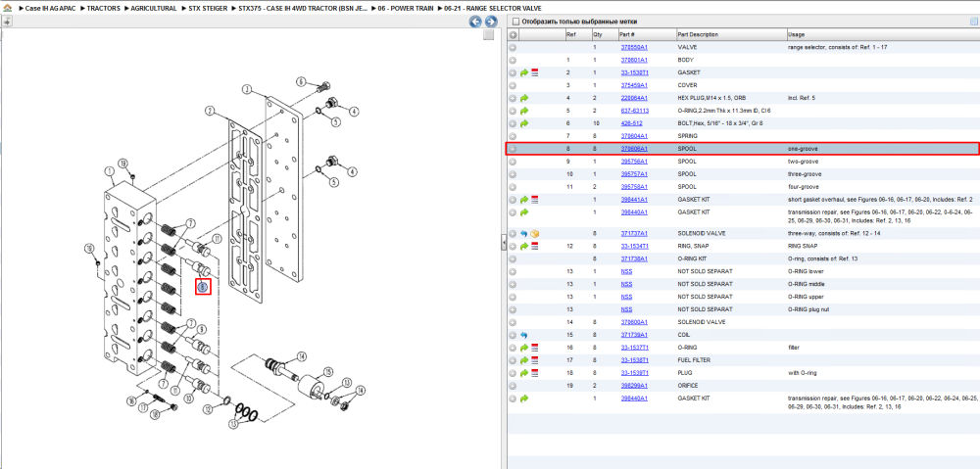This screenshot has height=469, width=980.
Task: Click the diagram tool icon above drawing
Action: pyautogui.click(x=7, y=22)
